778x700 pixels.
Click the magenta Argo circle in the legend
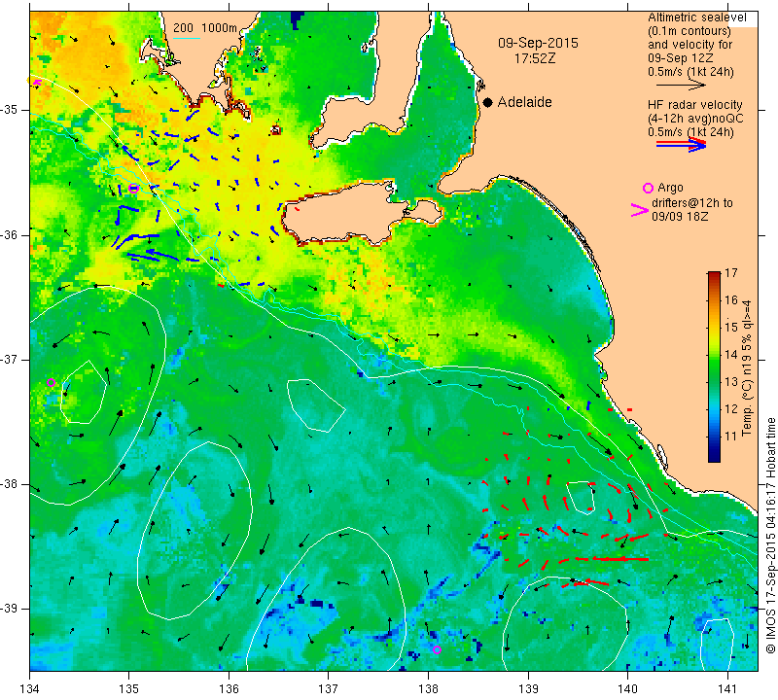[648, 188]
